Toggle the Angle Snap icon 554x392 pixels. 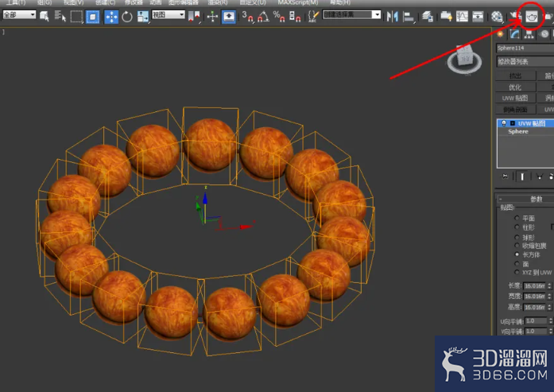263,16
